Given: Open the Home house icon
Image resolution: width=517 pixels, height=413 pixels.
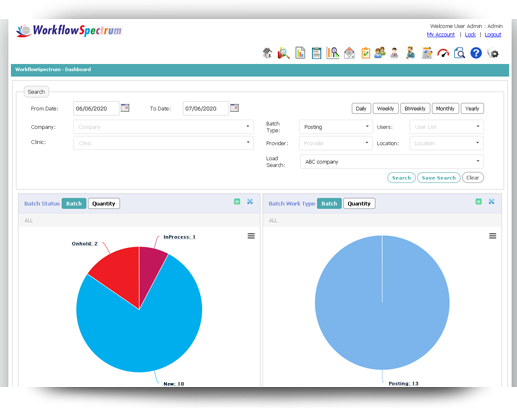Looking at the screenshot, I should coord(267,53).
